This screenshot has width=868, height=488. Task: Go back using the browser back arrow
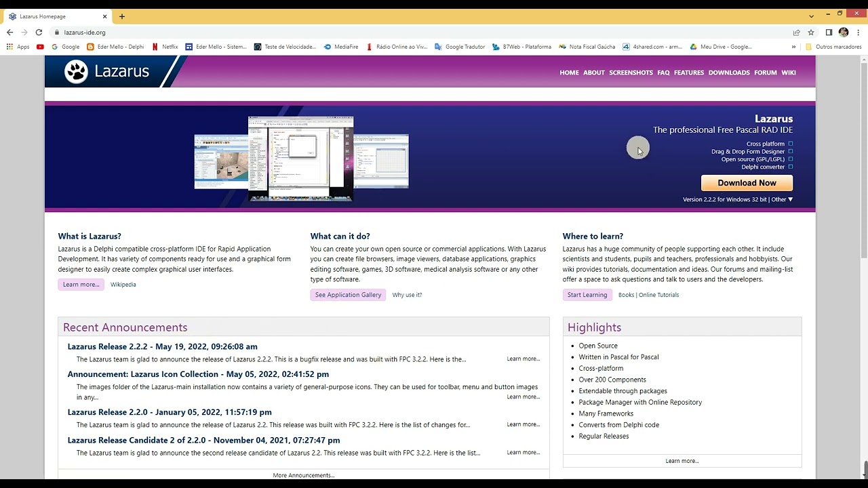coord(9,33)
